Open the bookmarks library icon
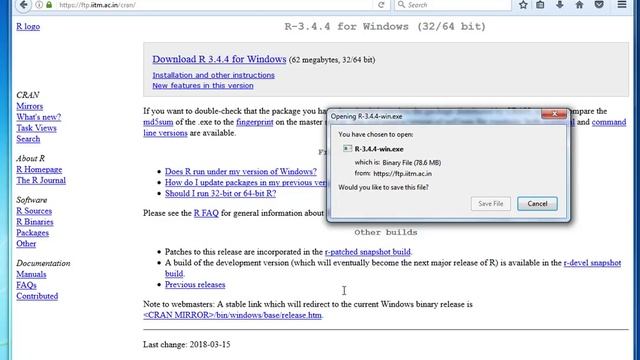 (540, 5)
